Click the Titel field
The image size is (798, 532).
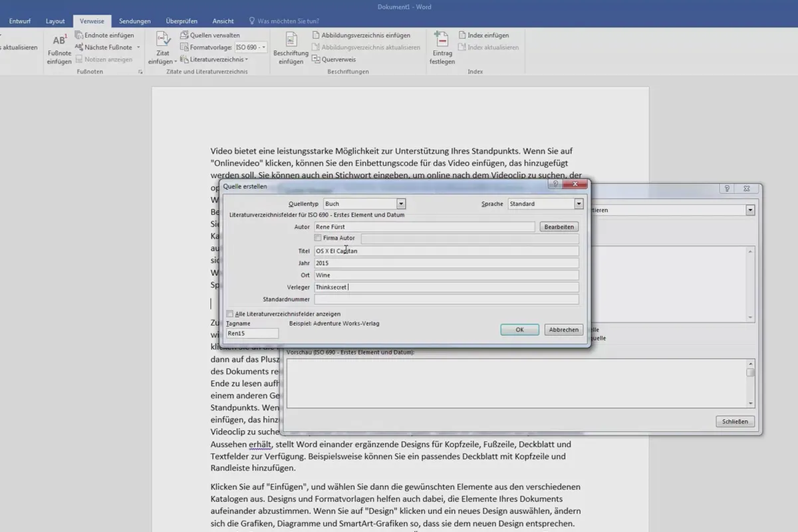point(446,251)
